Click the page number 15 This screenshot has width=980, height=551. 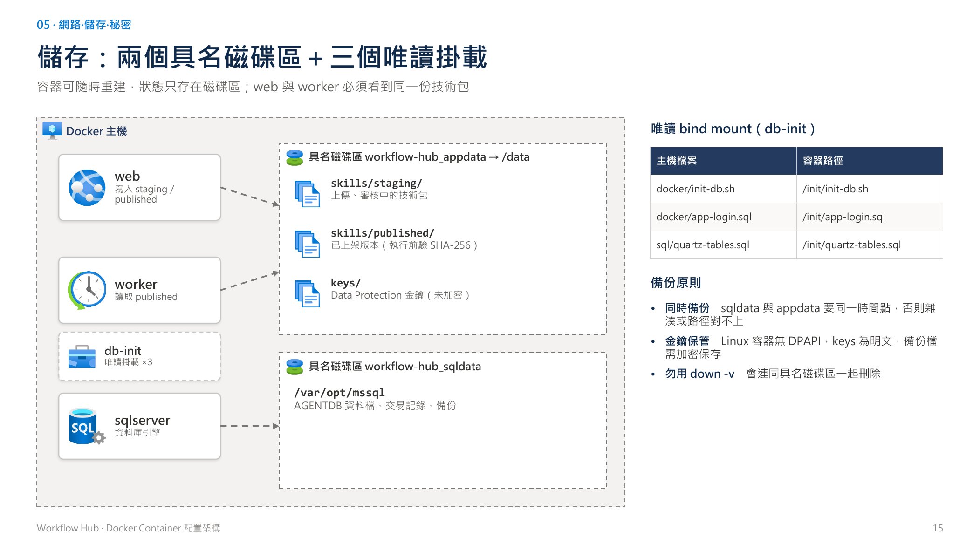click(938, 528)
